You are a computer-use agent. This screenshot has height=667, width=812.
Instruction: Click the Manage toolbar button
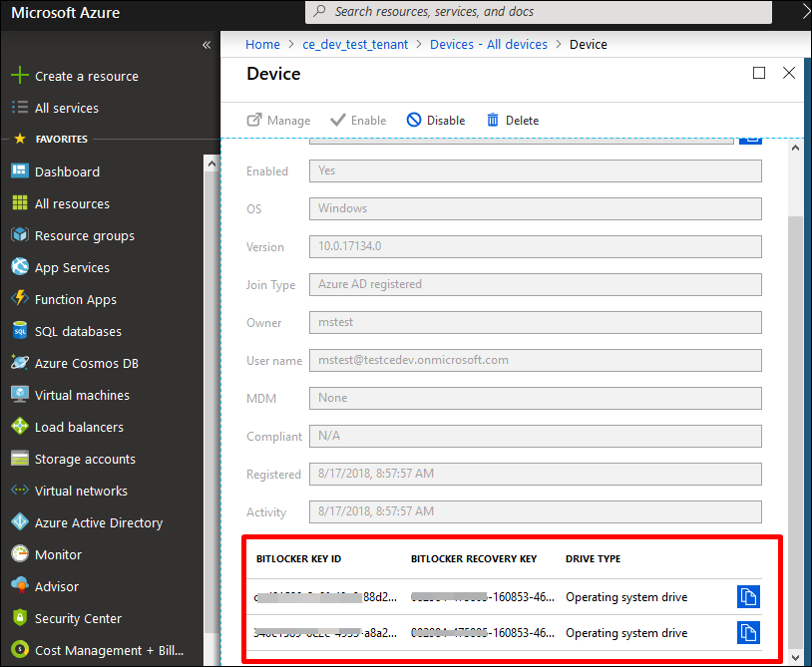click(x=278, y=121)
